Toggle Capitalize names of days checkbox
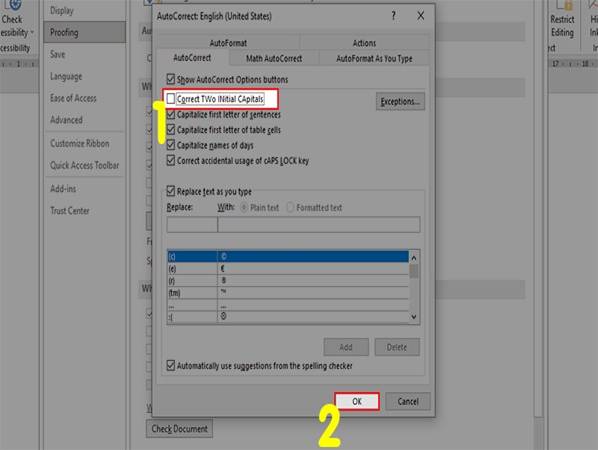This screenshot has height=450, width=598. click(171, 145)
